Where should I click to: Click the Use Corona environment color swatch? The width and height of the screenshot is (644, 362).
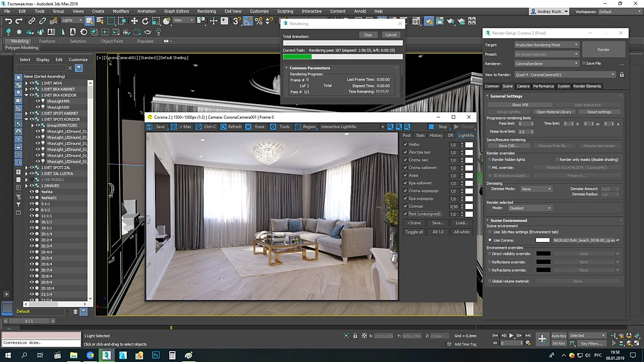[542, 240]
